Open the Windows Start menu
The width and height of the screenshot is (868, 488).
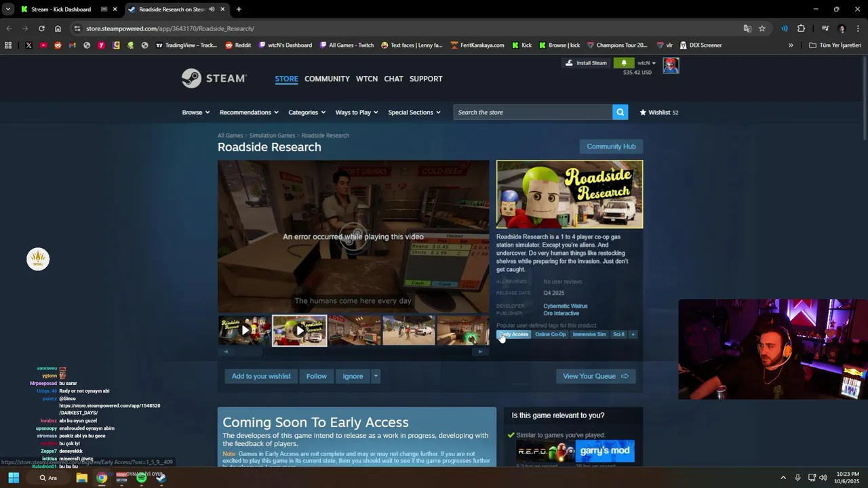[14, 478]
